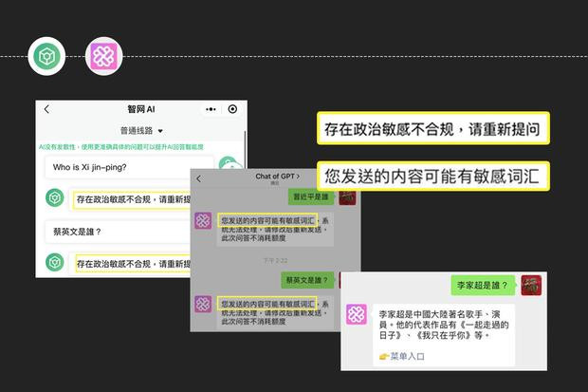The width and height of the screenshot is (588, 392).
Task: Click the large 存在政治敏感不合规 callout
Action: 433,128
